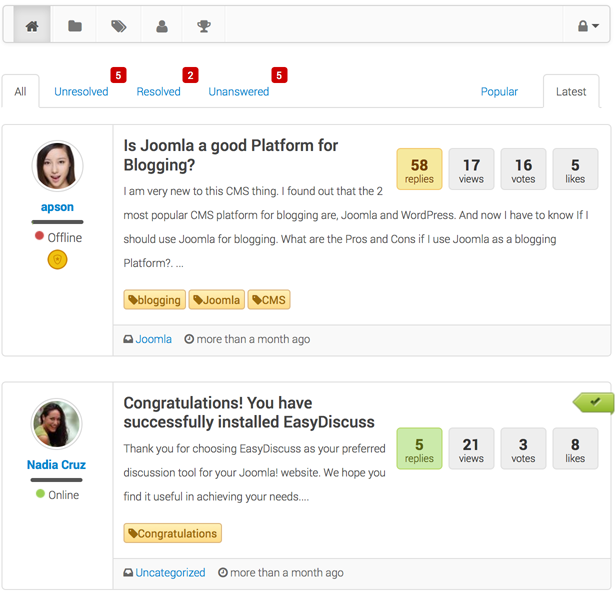The image size is (615, 610).
Task: Click the green resolved checkmark ribbon
Action: tap(593, 402)
